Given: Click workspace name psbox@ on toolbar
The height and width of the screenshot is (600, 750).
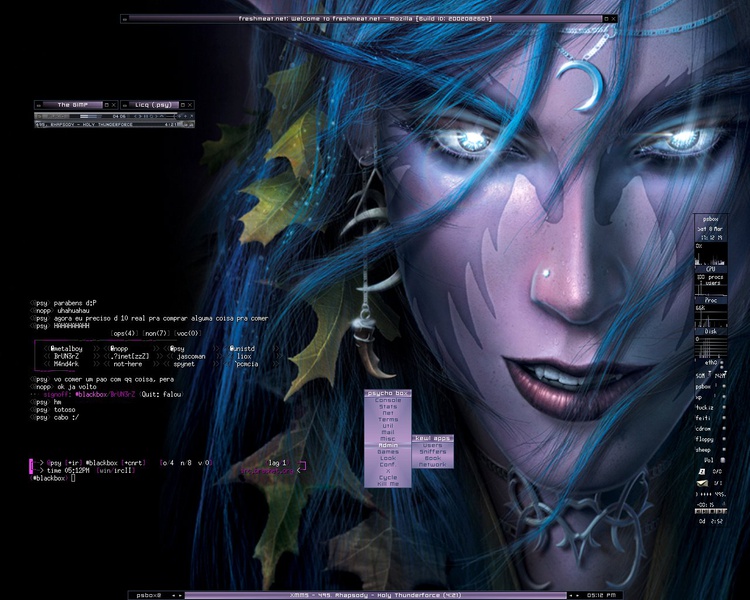Looking at the screenshot, I should coord(149,595).
